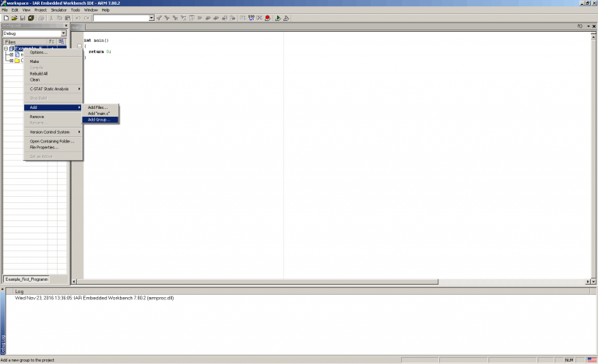Expand the main.c file tree node
The width and height of the screenshot is (598, 364).
point(12,54)
